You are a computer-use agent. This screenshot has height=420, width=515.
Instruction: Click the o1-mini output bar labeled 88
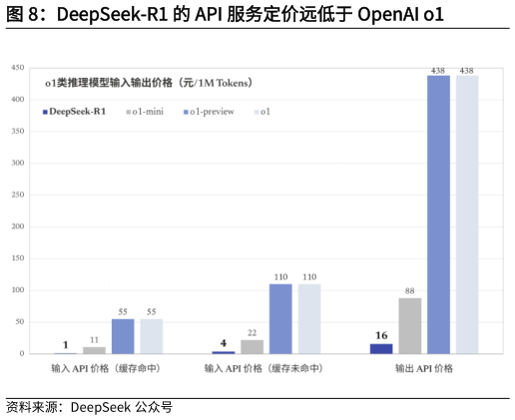[x=410, y=326]
